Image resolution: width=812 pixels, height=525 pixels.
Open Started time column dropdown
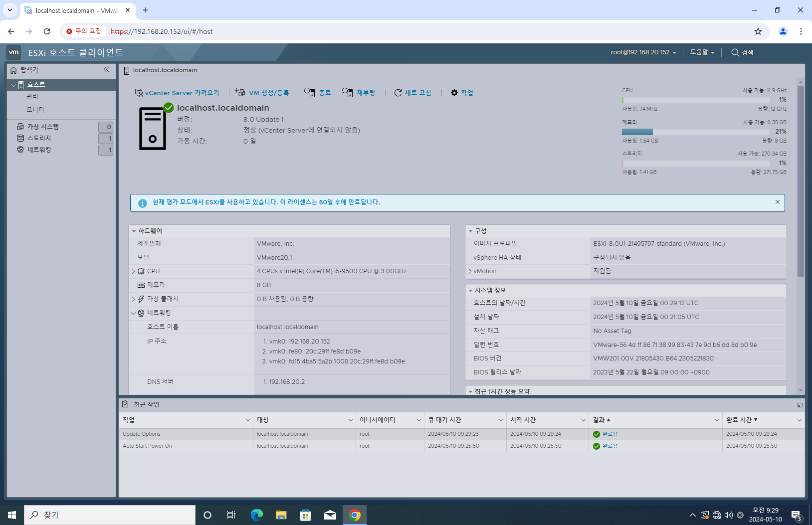click(x=584, y=420)
